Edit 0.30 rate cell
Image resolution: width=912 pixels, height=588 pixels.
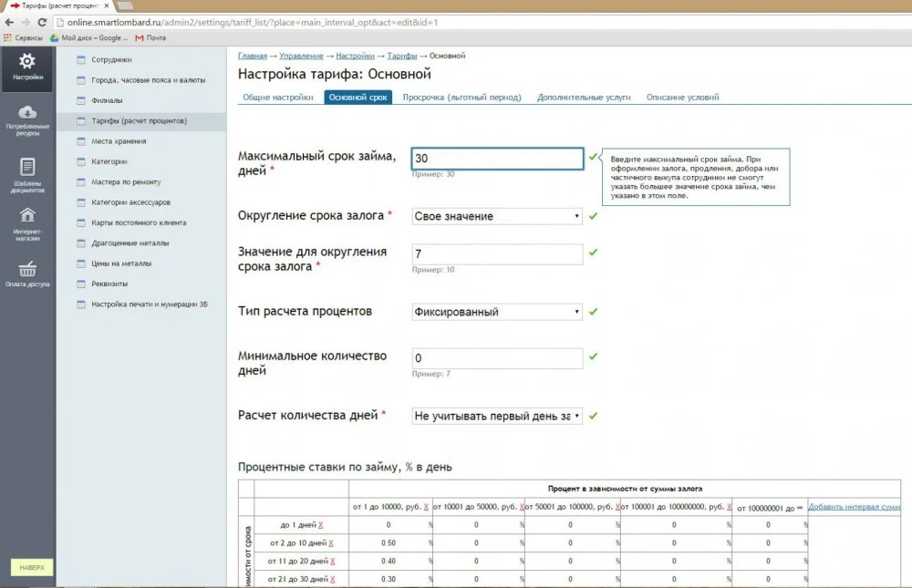pyautogui.click(x=389, y=579)
